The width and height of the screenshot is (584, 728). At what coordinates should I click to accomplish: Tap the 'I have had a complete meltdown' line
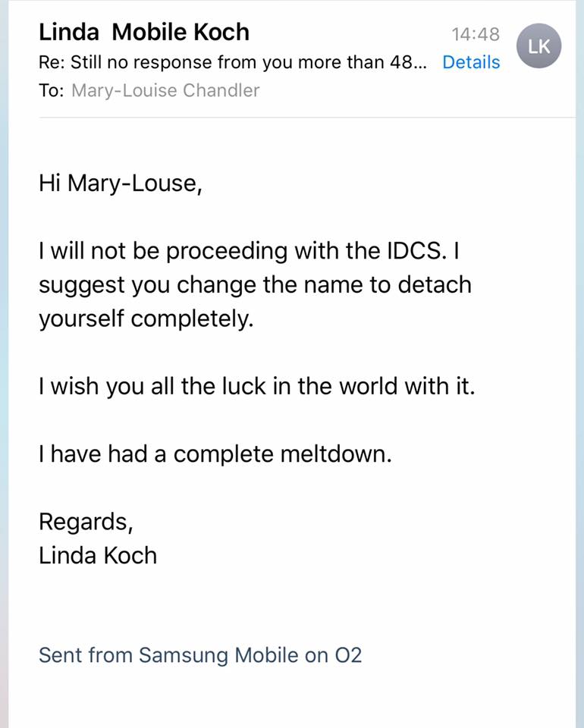(x=215, y=453)
